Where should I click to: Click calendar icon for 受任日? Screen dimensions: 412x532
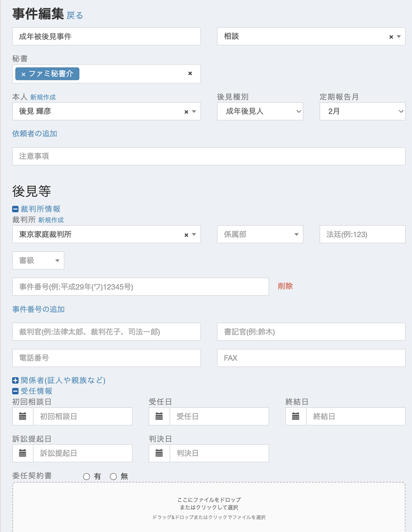point(159,416)
